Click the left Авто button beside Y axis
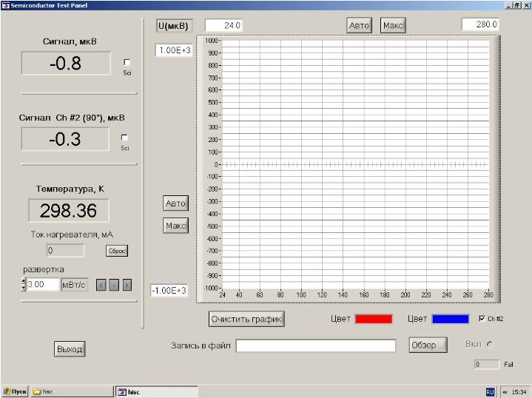The height and width of the screenshot is (398, 532). coord(175,203)
